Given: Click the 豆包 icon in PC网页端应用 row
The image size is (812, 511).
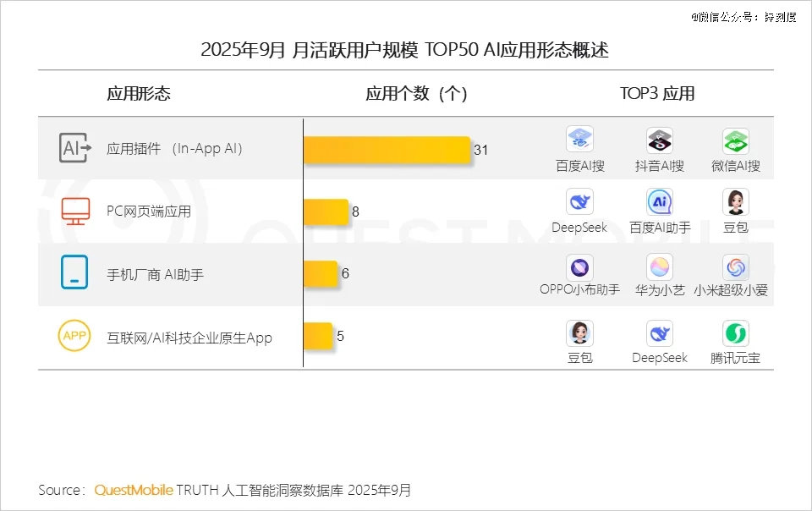Looking at the screenshot, I should pos(736,201).
